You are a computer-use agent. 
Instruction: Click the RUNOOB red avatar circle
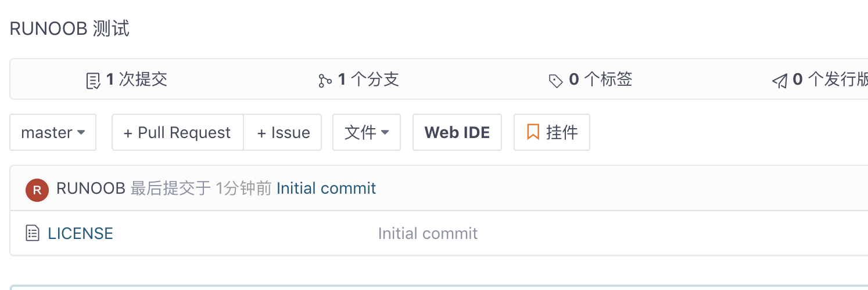pos(37,190)
